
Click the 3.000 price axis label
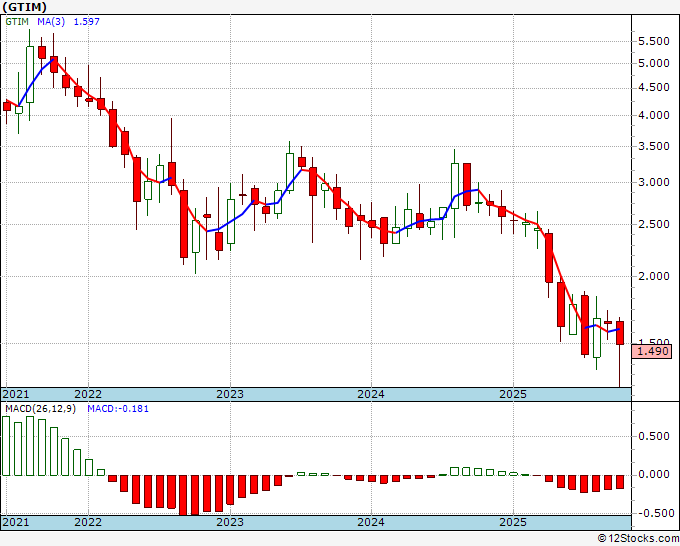[x=654, y=183]
